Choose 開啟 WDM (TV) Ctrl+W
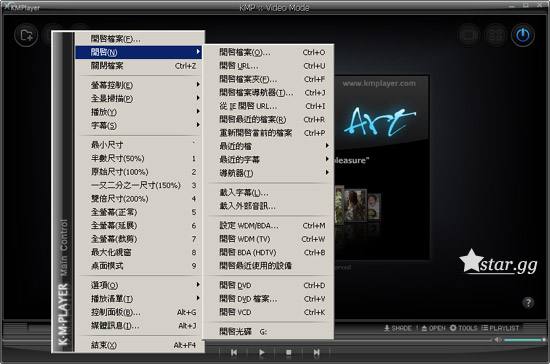550x364 pixels. click(x=270, y=239)
